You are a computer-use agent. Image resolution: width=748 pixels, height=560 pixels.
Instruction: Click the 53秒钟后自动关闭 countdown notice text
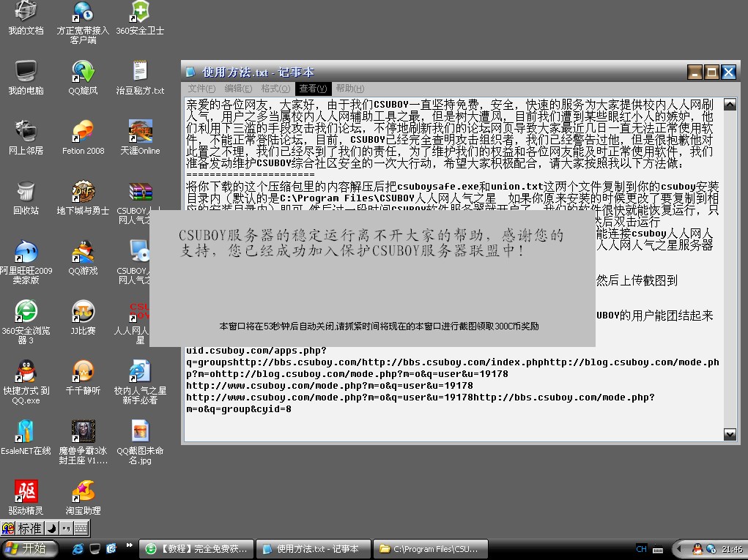click(379, 326)
